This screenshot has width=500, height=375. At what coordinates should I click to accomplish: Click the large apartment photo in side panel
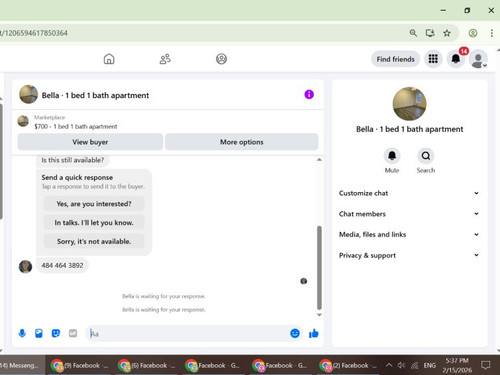409,104
